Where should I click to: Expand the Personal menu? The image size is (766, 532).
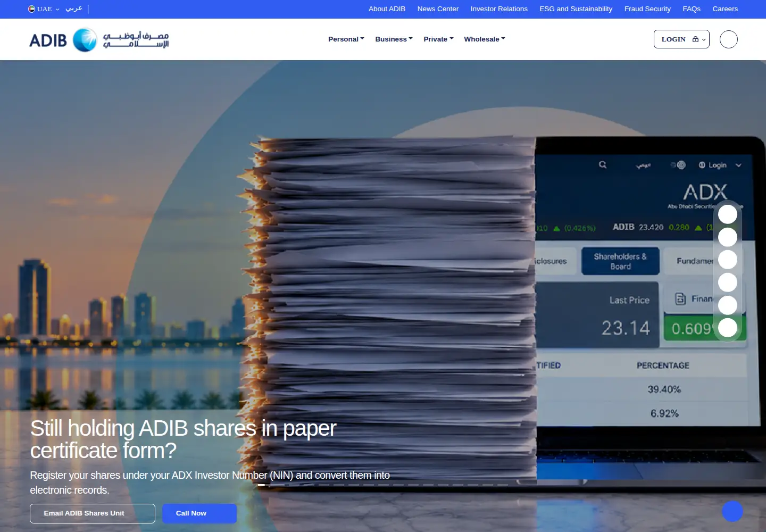tap(346, 39)
